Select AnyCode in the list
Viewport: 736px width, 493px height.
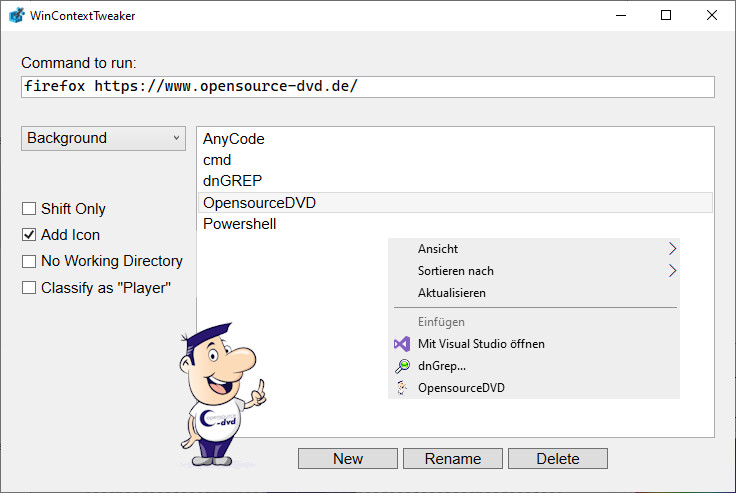[233, 139]
